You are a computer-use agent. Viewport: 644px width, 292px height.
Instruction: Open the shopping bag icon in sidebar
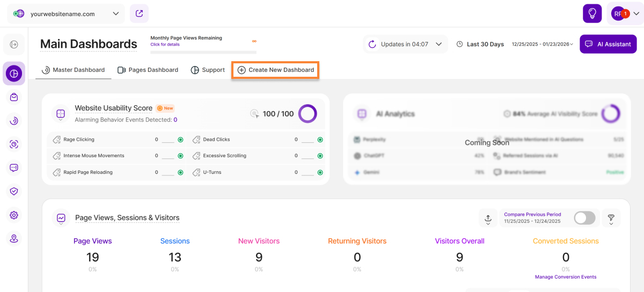coord(14,97)
